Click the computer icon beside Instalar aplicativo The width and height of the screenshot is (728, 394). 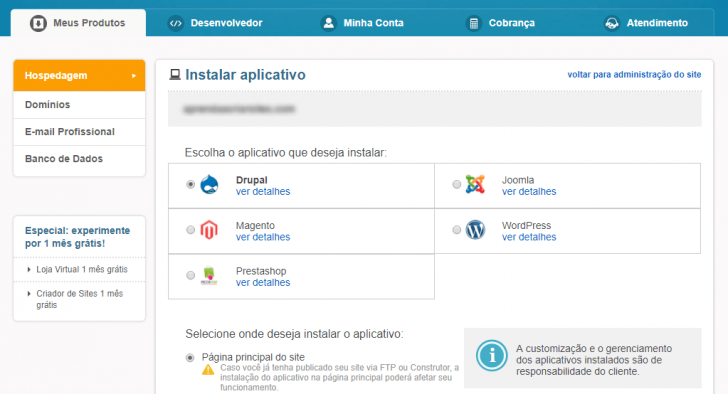[175, 74]
